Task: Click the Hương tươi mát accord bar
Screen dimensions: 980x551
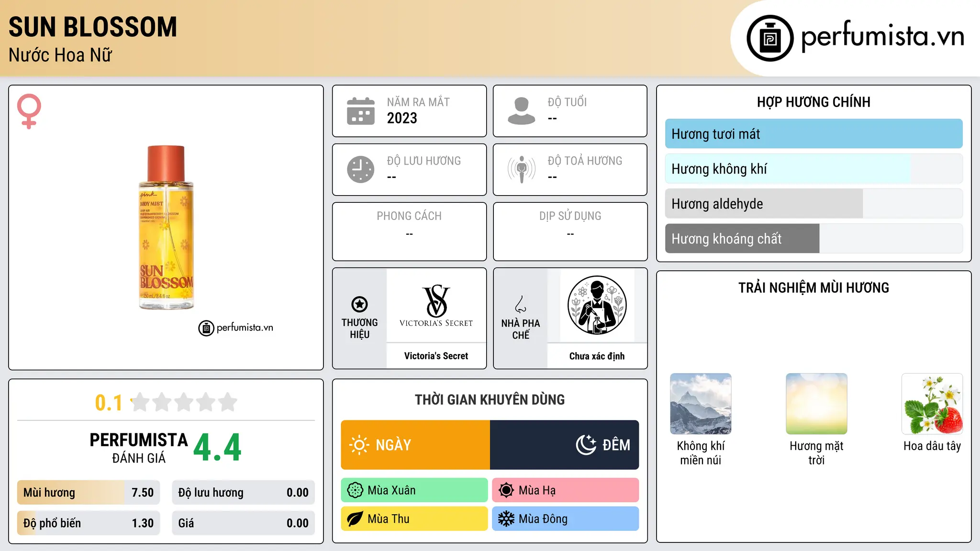Action: click(x=814, y=134)
